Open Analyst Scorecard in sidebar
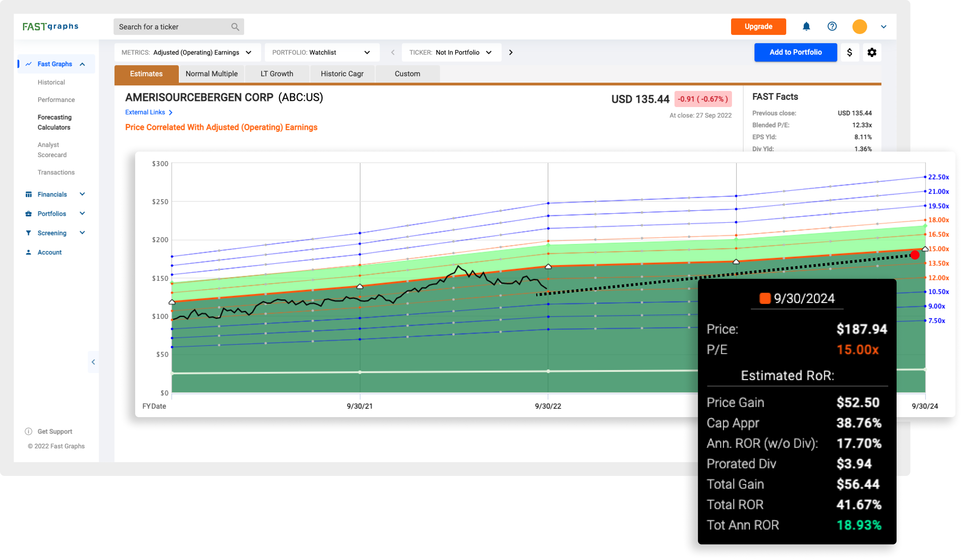The width and height of the screenshot is (966, 560). tap(52, 150)
